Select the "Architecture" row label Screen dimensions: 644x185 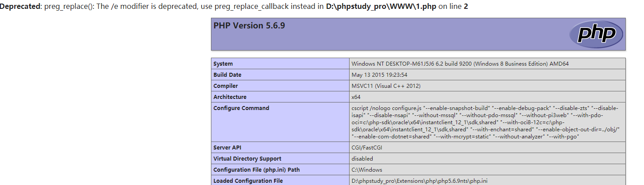(x=230, y=97)
